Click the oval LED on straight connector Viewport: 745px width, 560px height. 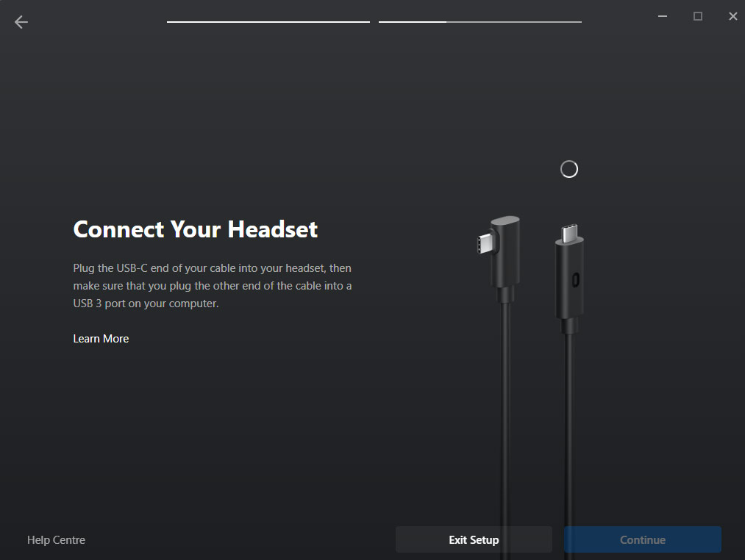coord(575,280)
